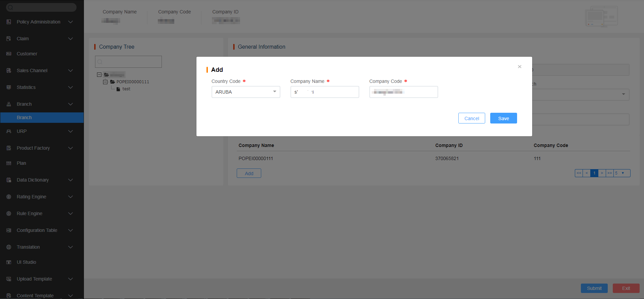The height and width of the screenshot is (299, 644).
Task: Close the Add dialog with X
Action: click(x=519, y=67)
